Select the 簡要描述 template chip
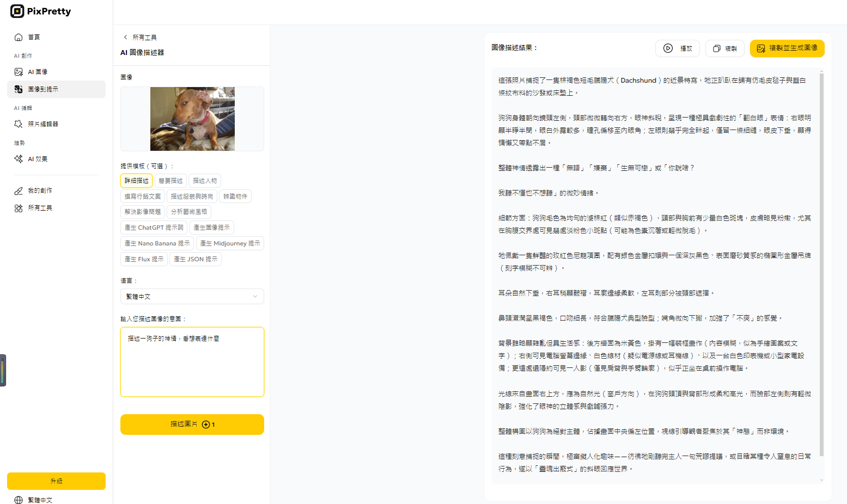The width and height of the screenshot is (847, 504). pyautogui.click(x=170, y=180)
